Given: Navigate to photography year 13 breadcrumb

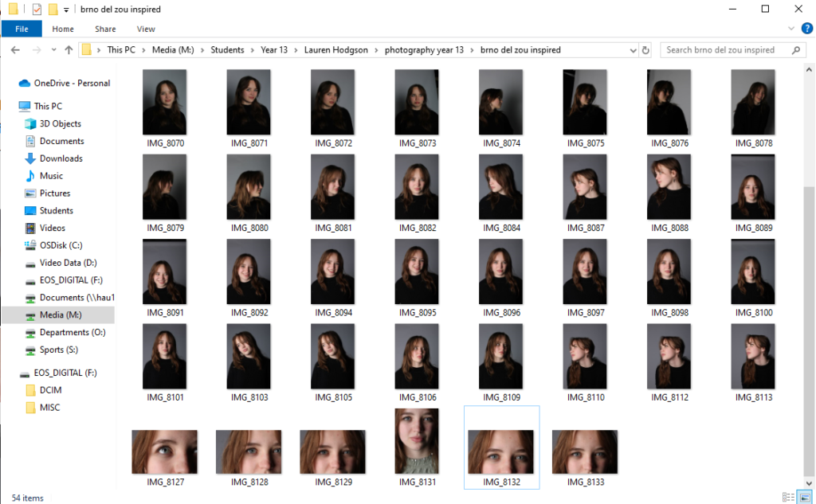Looking at the screenshot, I should (424, 50).
